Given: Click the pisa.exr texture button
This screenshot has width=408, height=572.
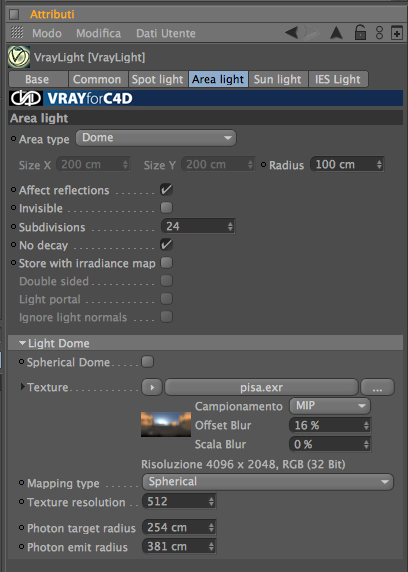Looking at the screenshot, I should [x=261, y=387].
